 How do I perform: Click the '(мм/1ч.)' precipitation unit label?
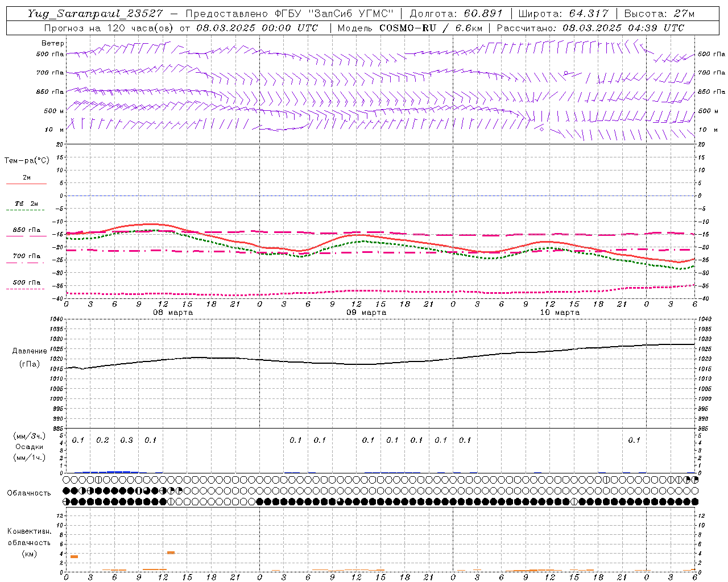[30, 458]
